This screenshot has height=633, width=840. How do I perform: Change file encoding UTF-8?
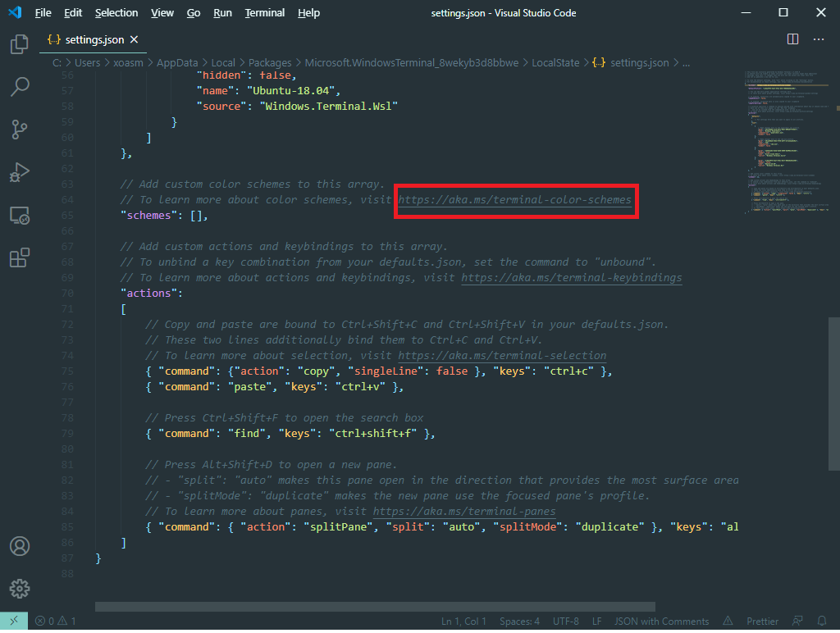pos(566,622)
